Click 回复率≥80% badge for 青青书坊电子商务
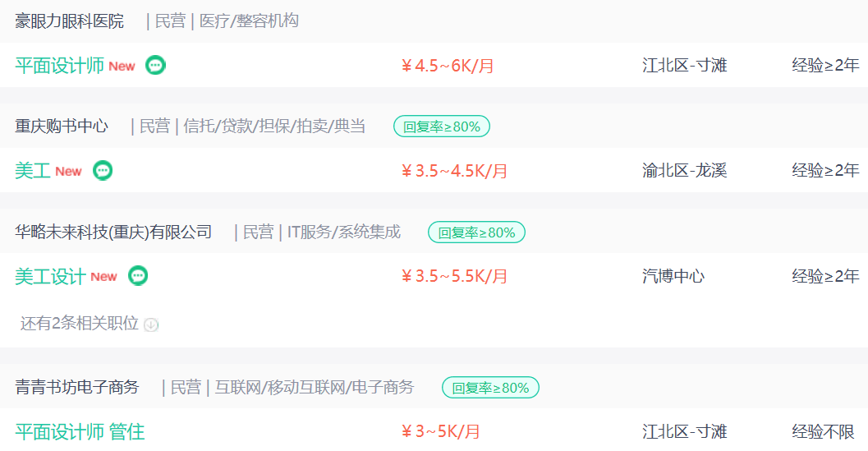Screen dimensions: 868x451 (x=490, y=388)
